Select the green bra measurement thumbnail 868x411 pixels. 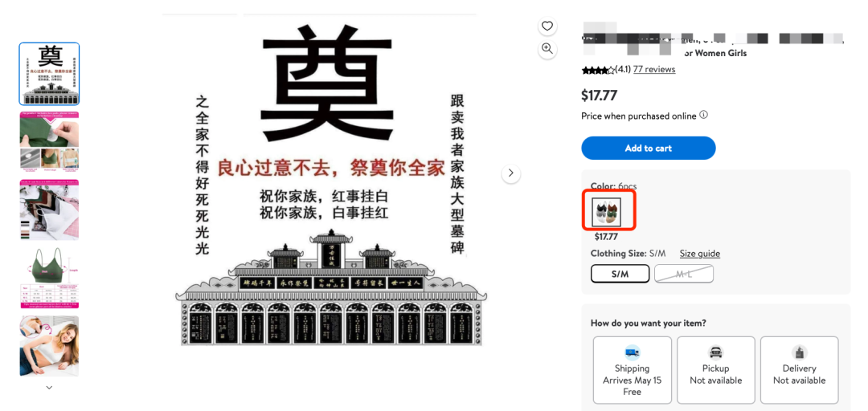coord(49,279)
